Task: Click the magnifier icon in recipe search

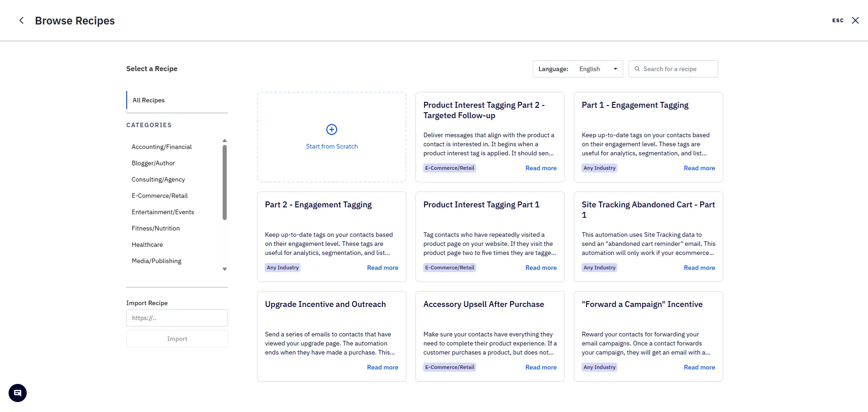Action: [x=637, y=69]
